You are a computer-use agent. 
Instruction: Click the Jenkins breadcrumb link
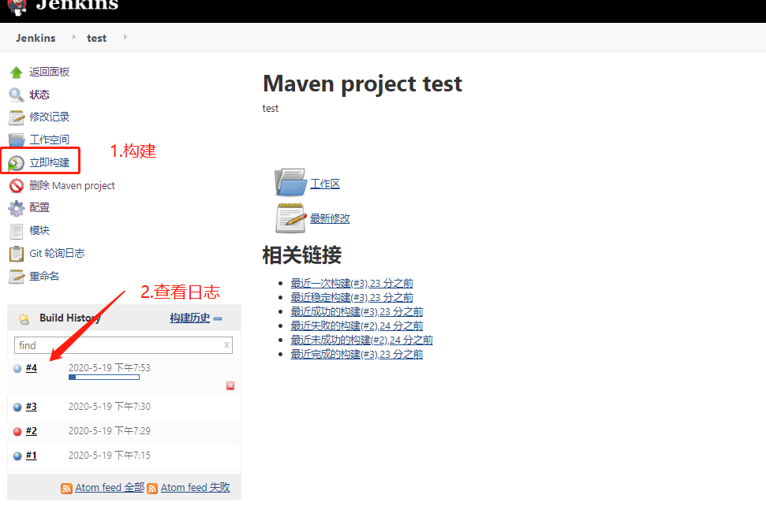(35, 38)
